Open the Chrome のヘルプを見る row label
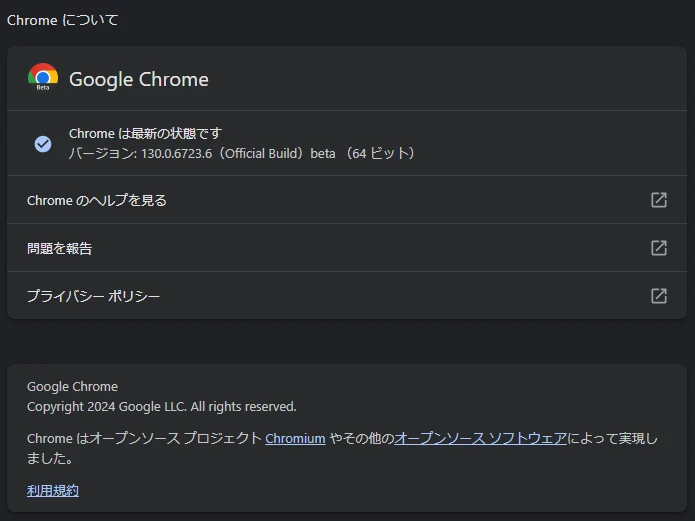This screenshot has width=695, height=521. click(97, 200)
